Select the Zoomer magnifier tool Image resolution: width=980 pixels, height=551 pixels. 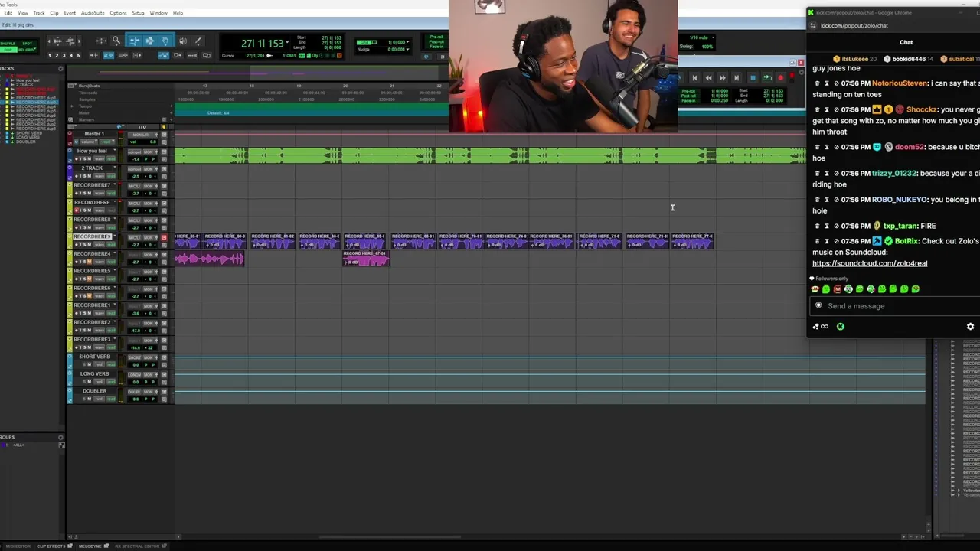(x=116, y=41)
